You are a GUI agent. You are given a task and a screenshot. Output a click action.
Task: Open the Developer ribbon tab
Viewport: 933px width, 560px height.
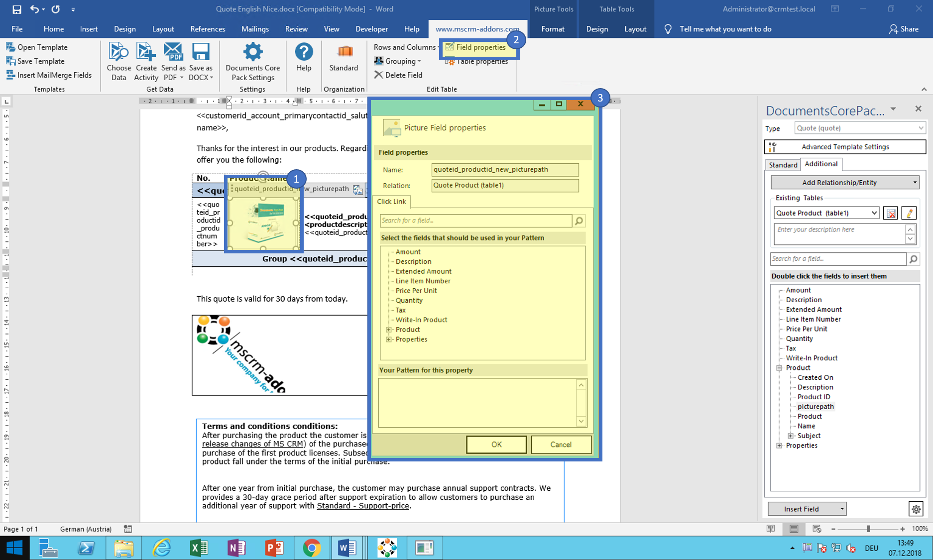(371, 29)
